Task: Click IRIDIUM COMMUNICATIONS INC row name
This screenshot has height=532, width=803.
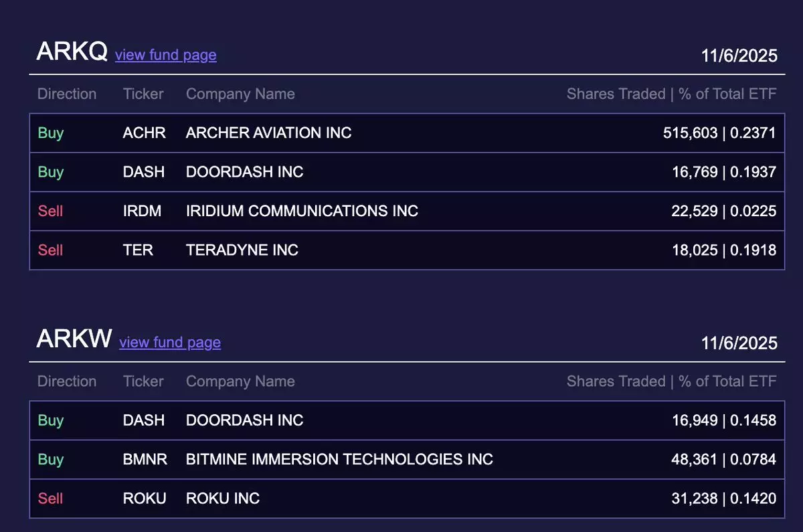Action: click(302, 211)
